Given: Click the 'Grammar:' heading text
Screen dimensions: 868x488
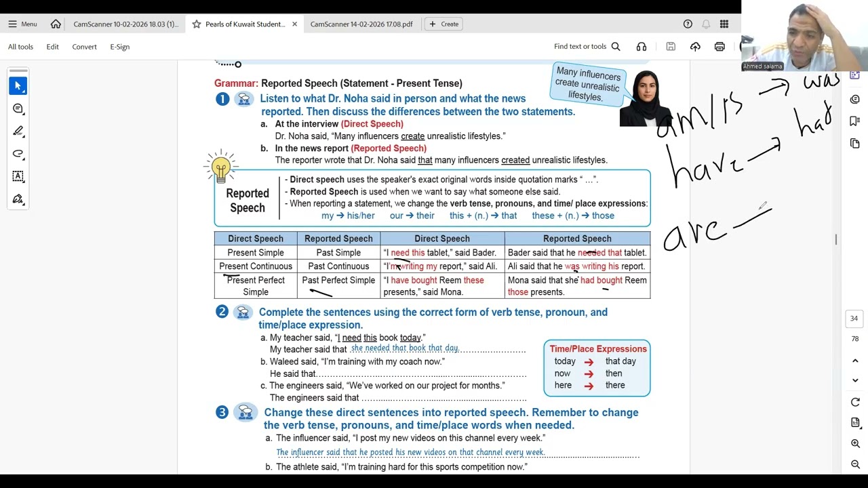Looking at the screenshot, I should coord(236,83).
